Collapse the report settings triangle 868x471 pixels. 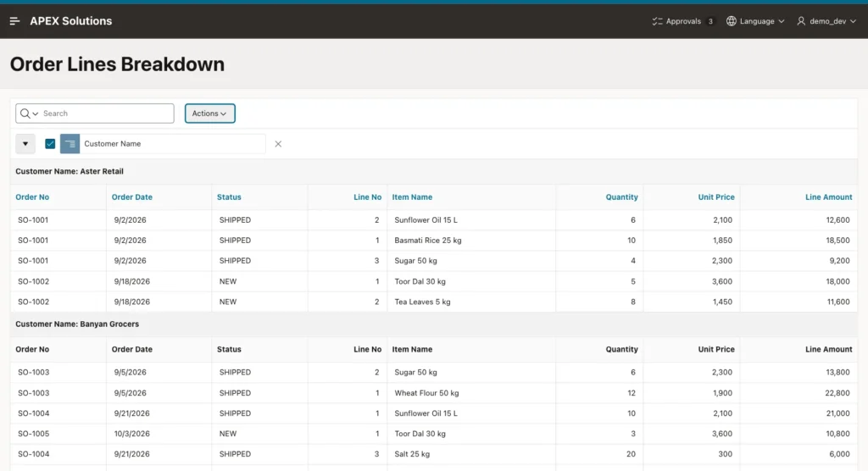point(25,144)
